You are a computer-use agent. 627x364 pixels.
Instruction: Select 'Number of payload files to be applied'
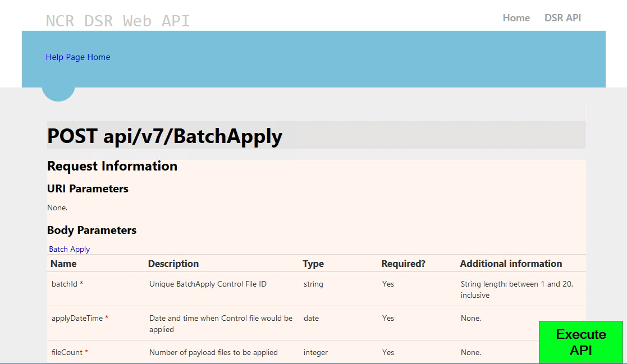tap(213, 352)
